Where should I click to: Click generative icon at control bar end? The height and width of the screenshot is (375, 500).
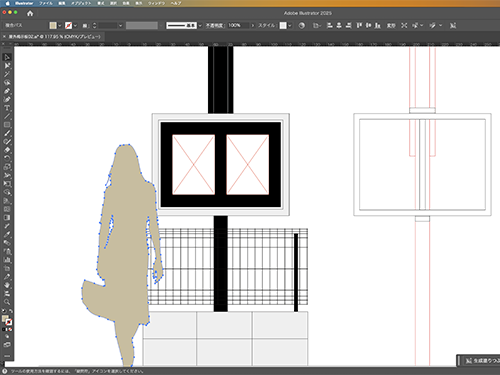pos(452,25)
